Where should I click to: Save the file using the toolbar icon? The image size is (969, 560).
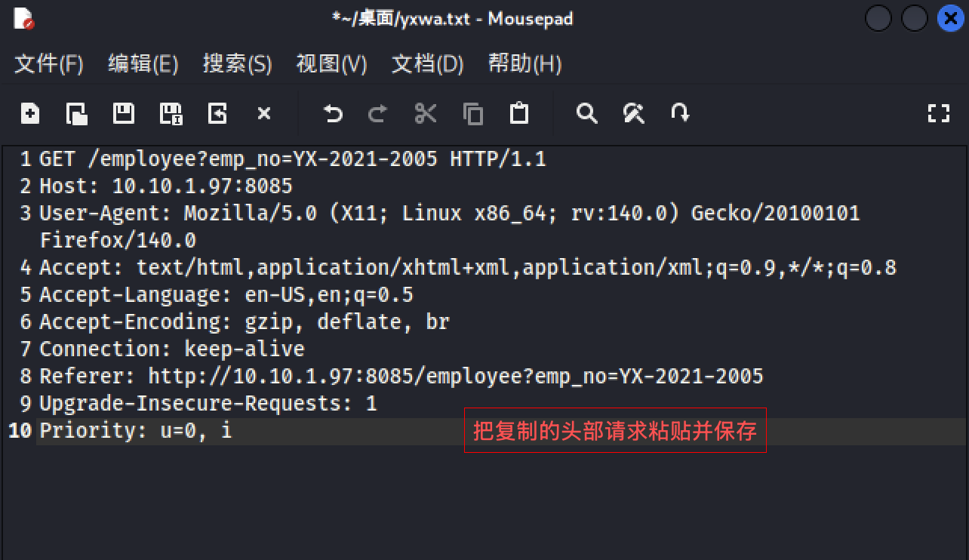tap(124, 114)
